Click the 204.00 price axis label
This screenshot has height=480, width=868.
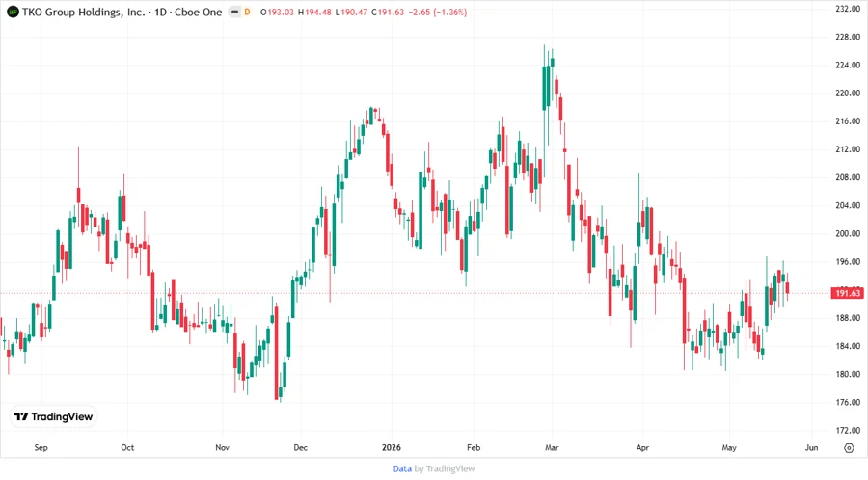848,205
